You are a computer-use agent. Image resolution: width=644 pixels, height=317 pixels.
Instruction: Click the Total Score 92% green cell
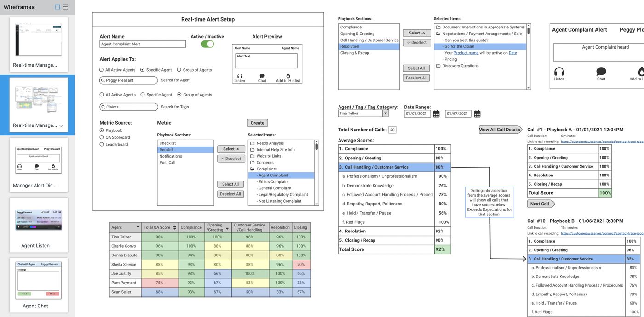[442, 249]
